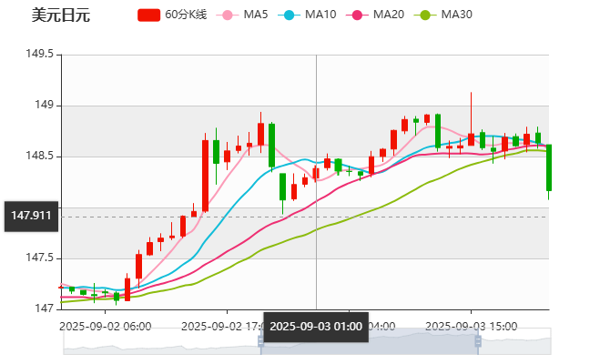Click the 2025-09-02 06:00 axis label
This screenshot has width=610, height=364.
[x=105, y=326]
